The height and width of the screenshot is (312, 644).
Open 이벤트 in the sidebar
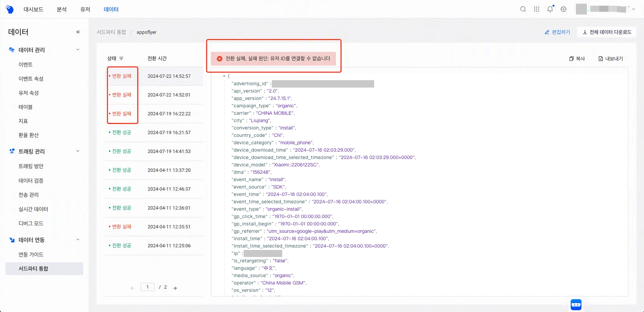[x=26, y=64]
